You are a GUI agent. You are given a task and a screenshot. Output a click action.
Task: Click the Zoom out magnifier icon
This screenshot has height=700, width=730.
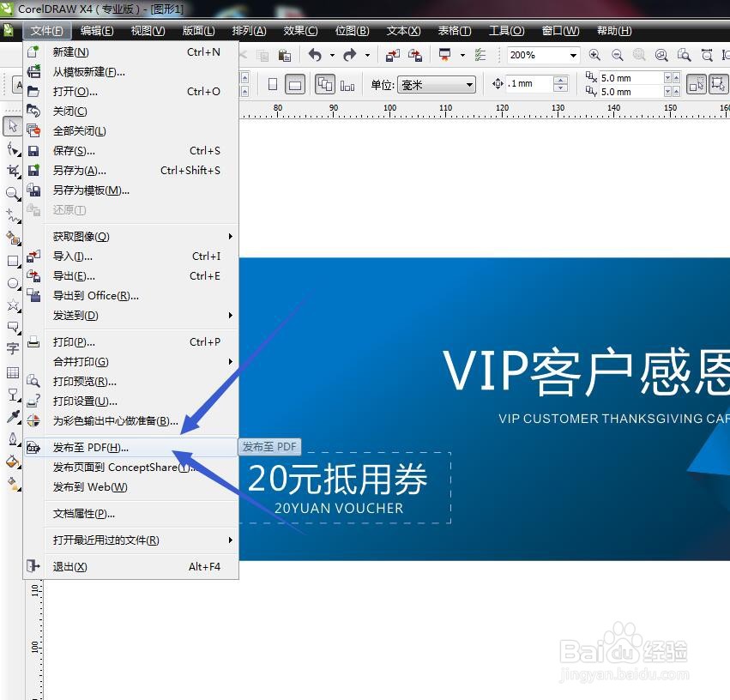tap(618, 55)
